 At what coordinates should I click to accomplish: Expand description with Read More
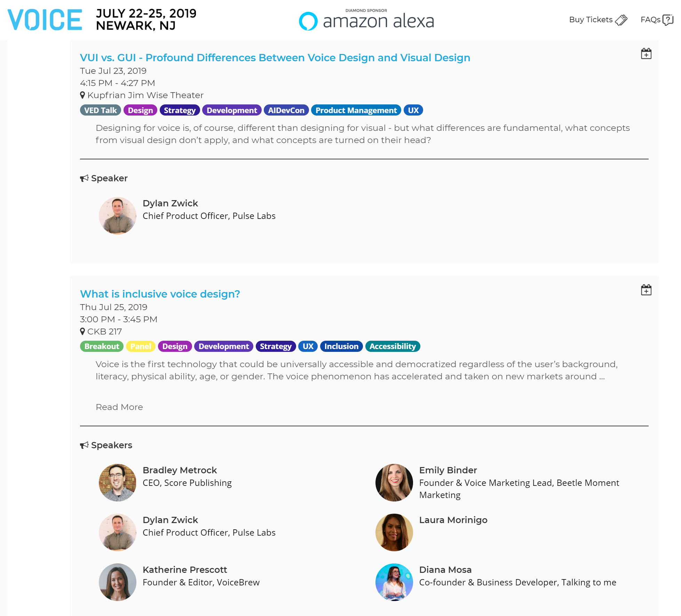(x=119, y=407)
